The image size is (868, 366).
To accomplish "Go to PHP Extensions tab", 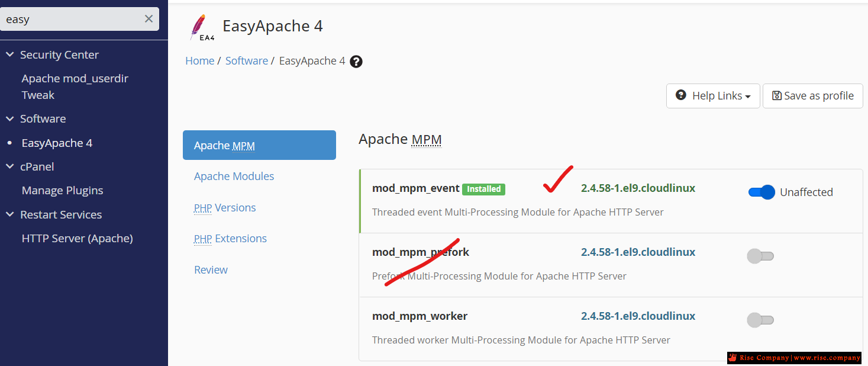I will (230, 239).
